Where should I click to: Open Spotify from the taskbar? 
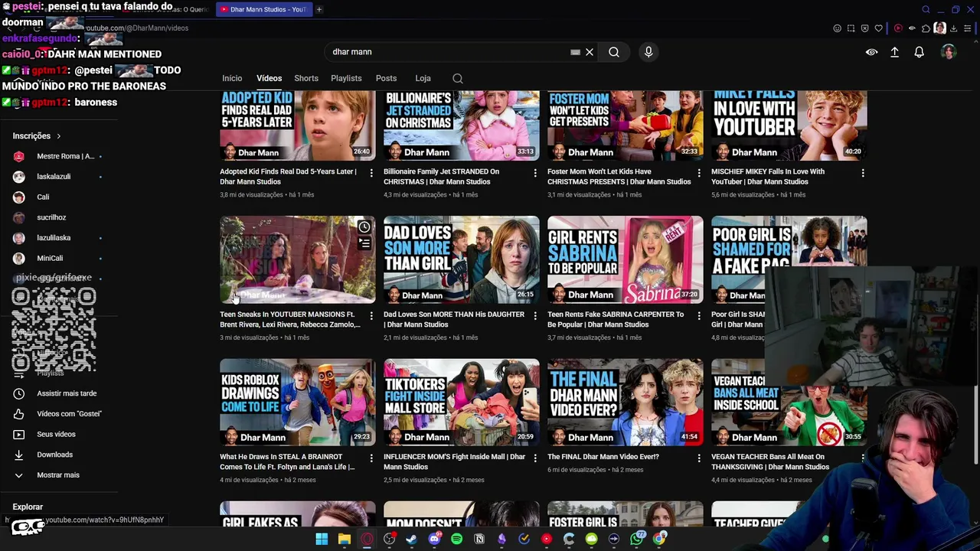pyautogui.click(x=456, y=539)
